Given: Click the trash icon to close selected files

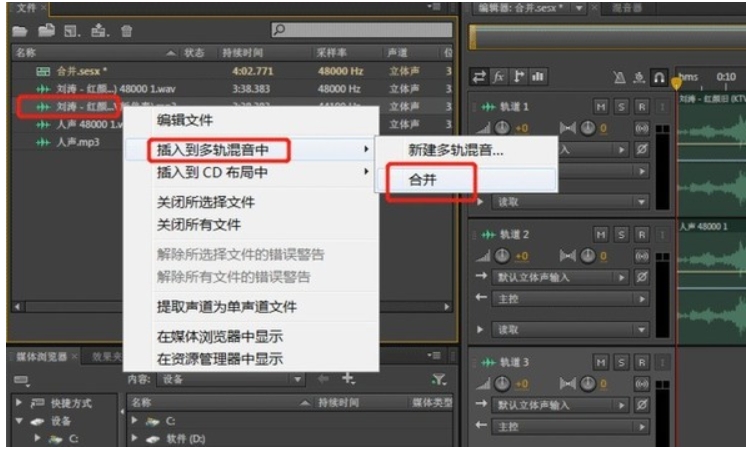Looking at the screenshot, I should [126, 31].
